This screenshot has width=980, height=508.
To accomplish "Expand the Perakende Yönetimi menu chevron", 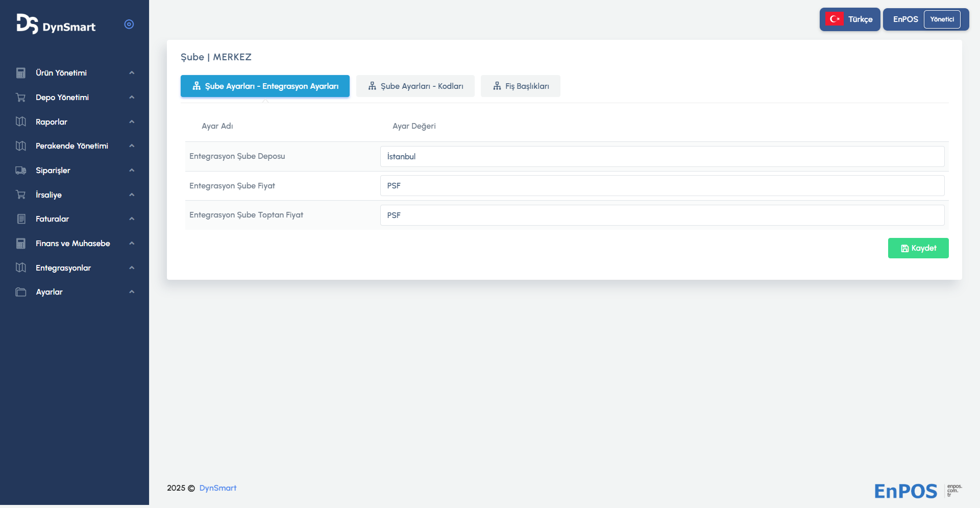I will pos(132,146).
